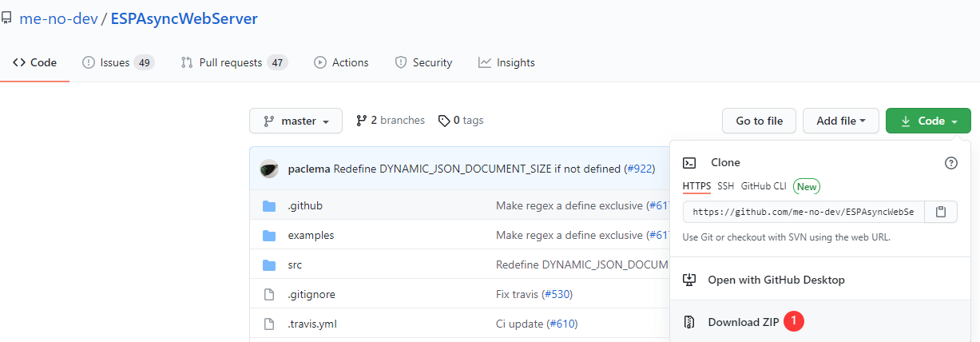The image size is (980, 342).
Task: Open the Insights tab
Action: [x=506, y=62]
